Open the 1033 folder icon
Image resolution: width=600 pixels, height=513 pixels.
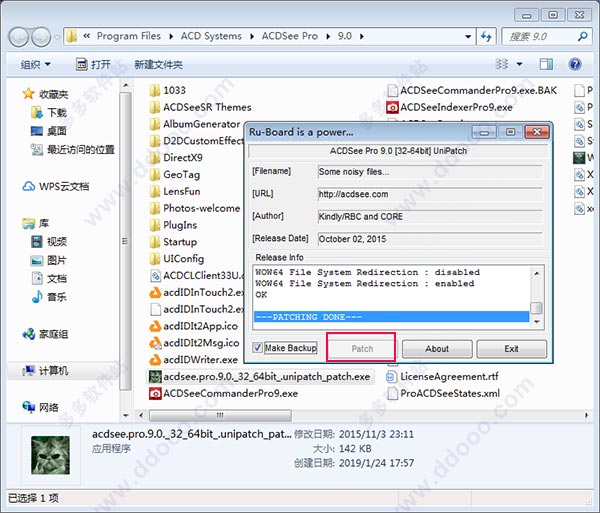155,91
